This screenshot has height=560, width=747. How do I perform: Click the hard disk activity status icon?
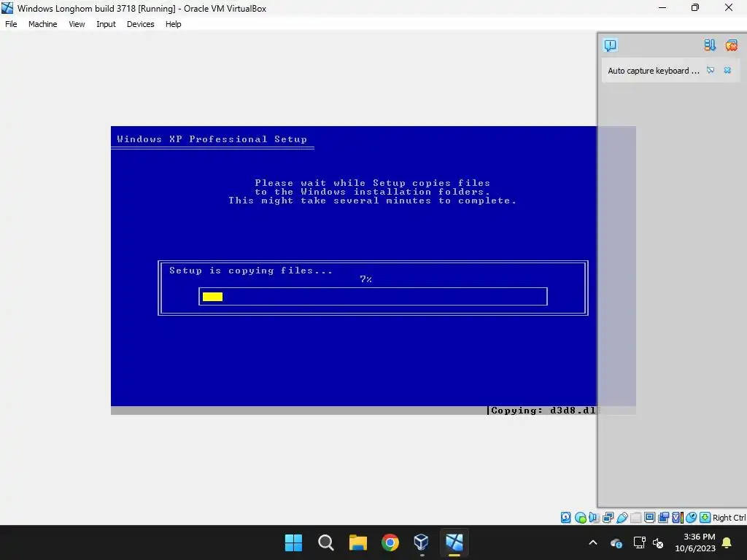[566, 518]
